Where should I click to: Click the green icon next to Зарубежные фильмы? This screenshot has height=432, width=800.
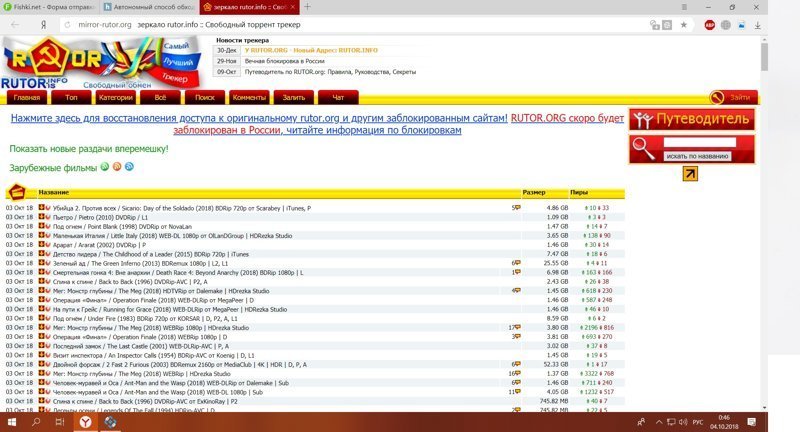(105, 166)
